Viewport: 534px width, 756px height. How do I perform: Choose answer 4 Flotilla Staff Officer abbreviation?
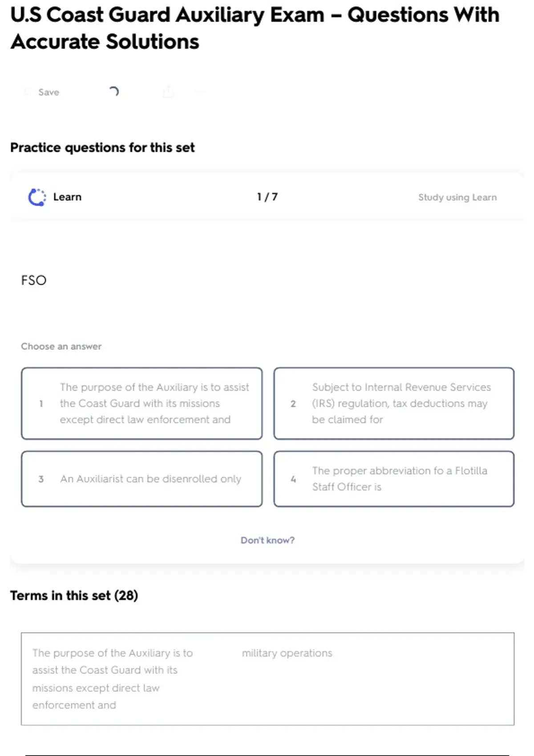pyautogui.click(x=394, y=479)
